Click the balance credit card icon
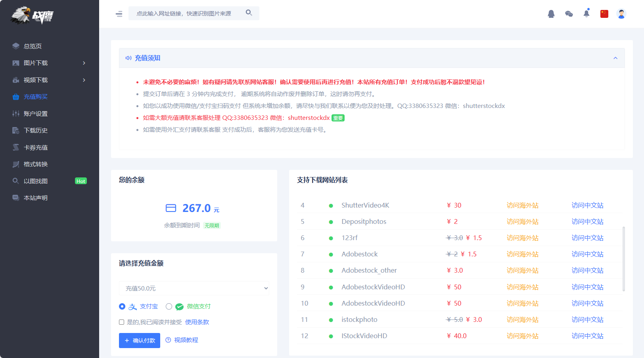The image size is (644, 358). click(171, 208)
